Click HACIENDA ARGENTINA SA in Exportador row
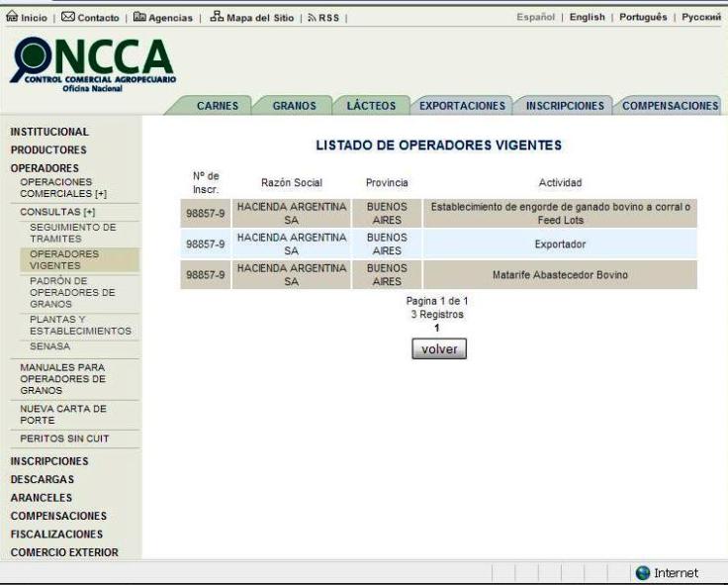728x585 pixels. point(292,244)
